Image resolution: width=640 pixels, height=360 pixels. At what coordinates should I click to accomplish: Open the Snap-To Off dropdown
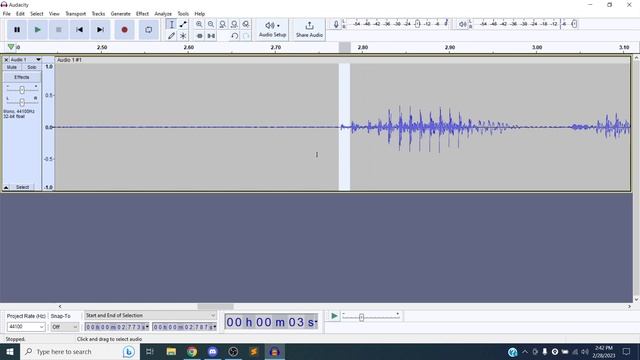pyautogui.click(x=64, y=327)
